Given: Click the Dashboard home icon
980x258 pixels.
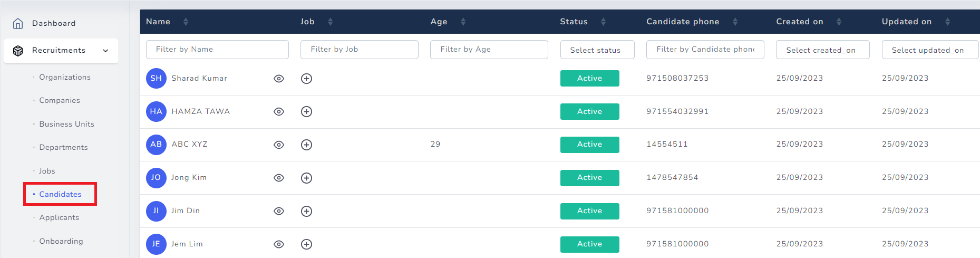Looking at the screenshot, I should 18,23.
